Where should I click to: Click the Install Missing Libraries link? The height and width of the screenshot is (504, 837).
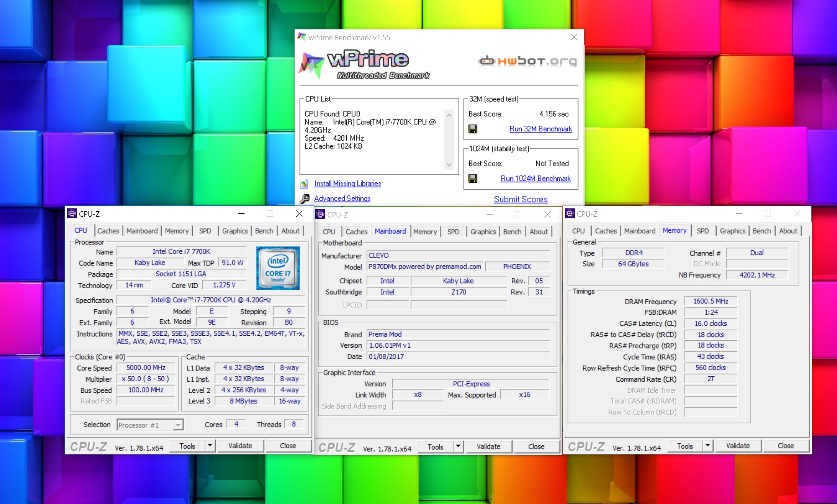348,184
